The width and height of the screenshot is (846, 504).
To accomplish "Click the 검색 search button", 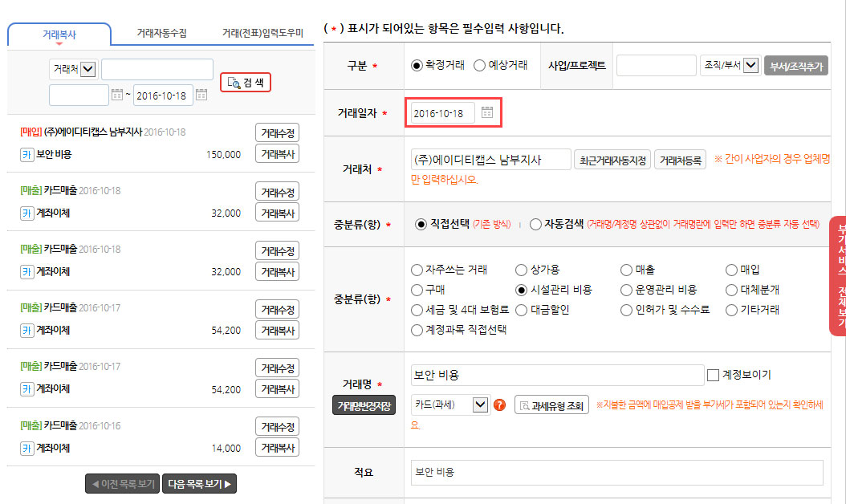I will click(x=246, y=83).
